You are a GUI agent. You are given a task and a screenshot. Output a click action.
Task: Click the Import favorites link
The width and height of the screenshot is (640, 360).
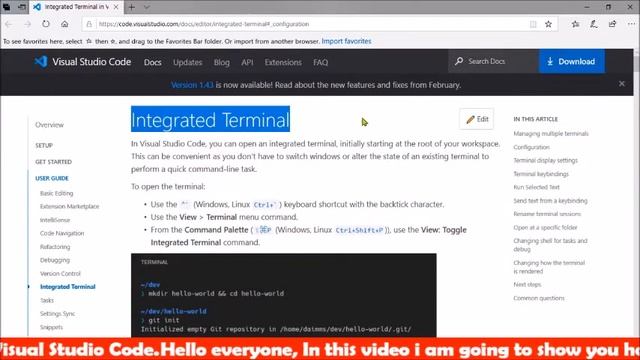click(346, 41)
